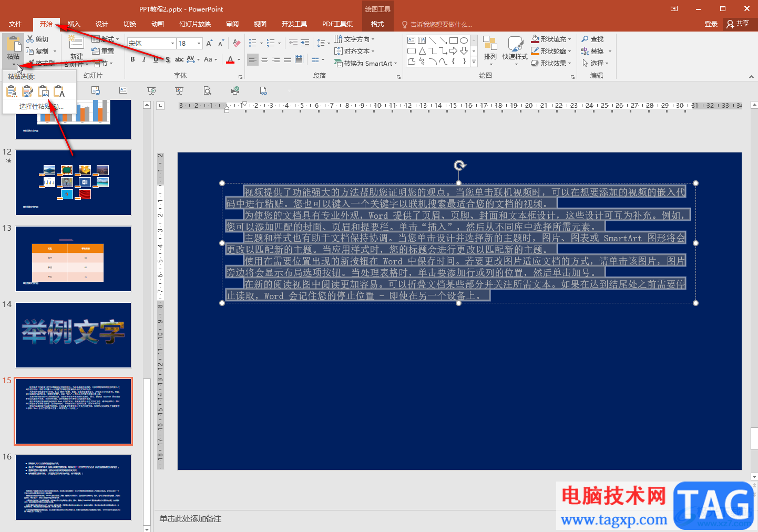Open the text direction (文字方向) dropdown

[355, 39]
